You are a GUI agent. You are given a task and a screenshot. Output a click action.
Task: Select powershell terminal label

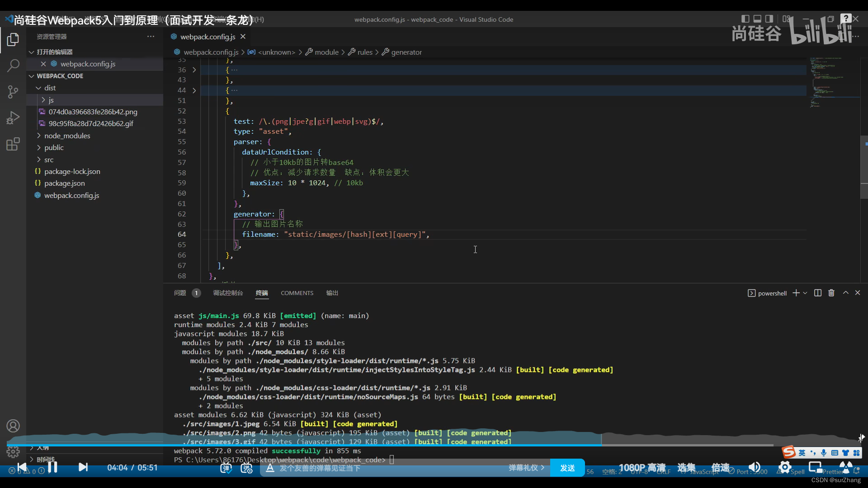click(768, 293)
